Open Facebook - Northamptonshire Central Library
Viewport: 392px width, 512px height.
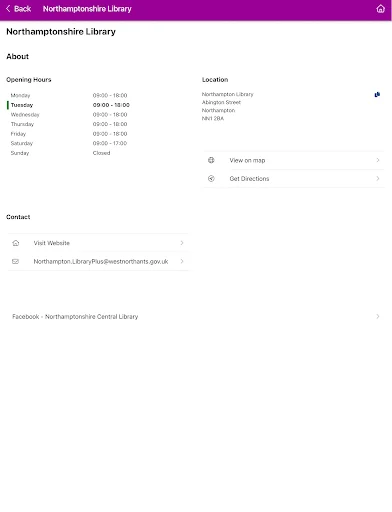point(196,317)
